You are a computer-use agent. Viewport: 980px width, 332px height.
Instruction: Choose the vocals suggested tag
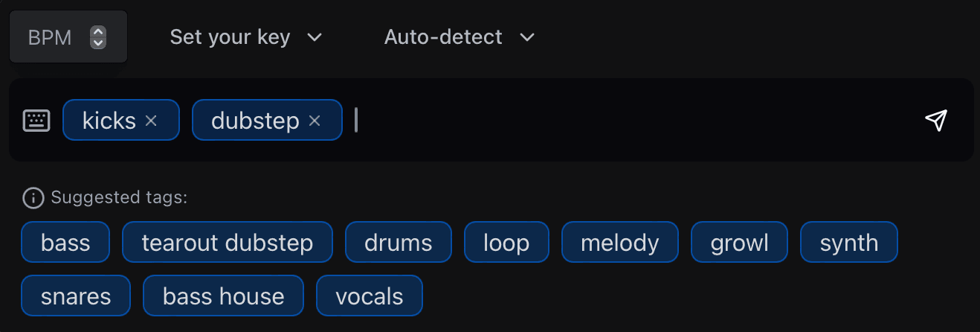tap(370, 296)
